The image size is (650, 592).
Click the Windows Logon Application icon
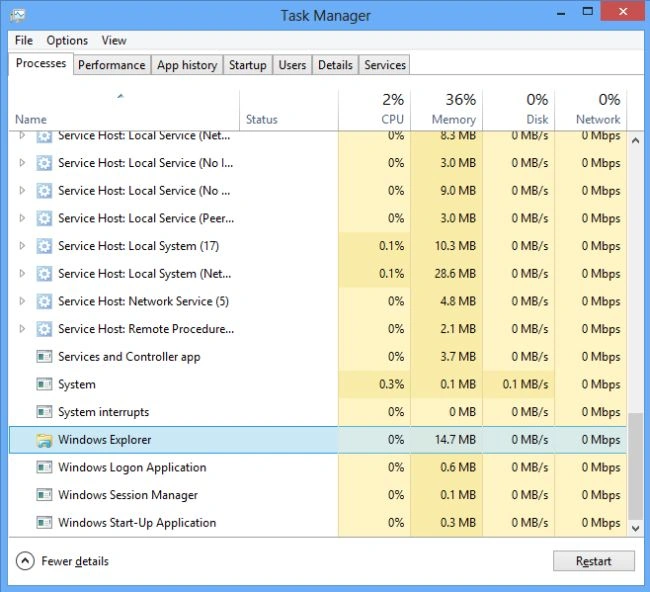click(44, 468)
